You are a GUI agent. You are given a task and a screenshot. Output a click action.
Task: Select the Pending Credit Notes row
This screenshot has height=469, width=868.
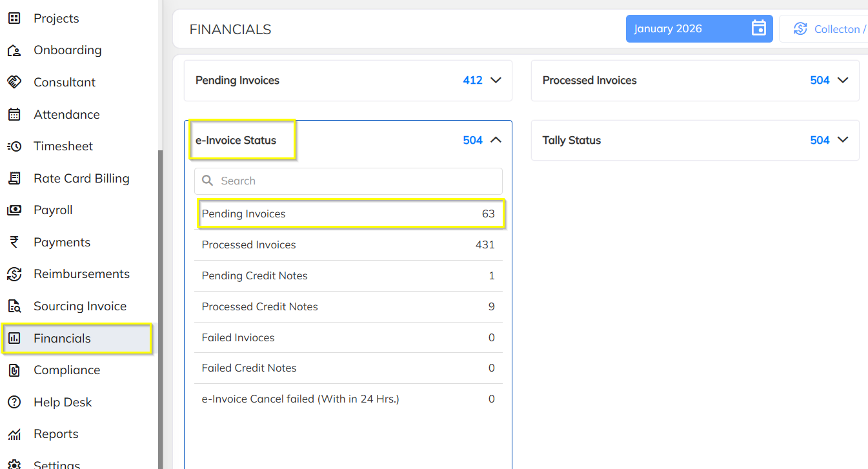pyautogui.click(x=348, y=276)
